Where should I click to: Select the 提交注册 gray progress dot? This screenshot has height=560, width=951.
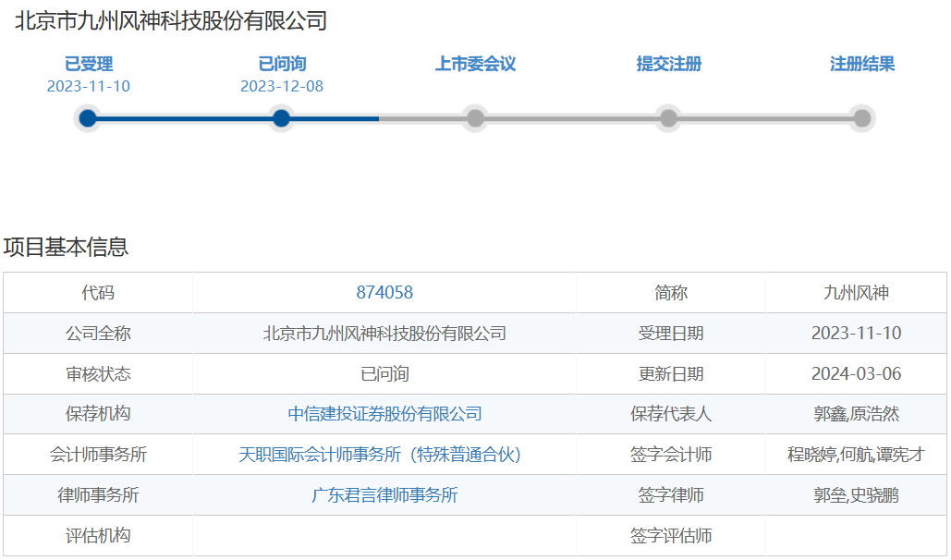[x=668, y=118]
